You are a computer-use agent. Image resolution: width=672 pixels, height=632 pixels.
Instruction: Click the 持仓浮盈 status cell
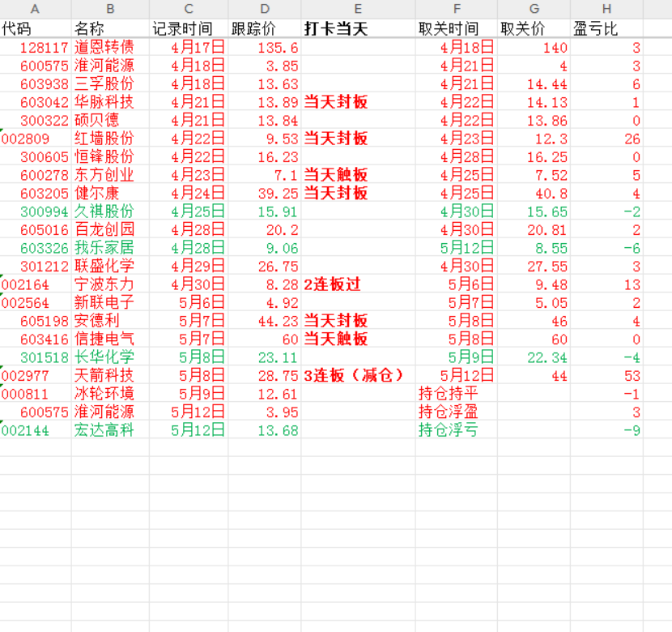(x=457, y=412)
